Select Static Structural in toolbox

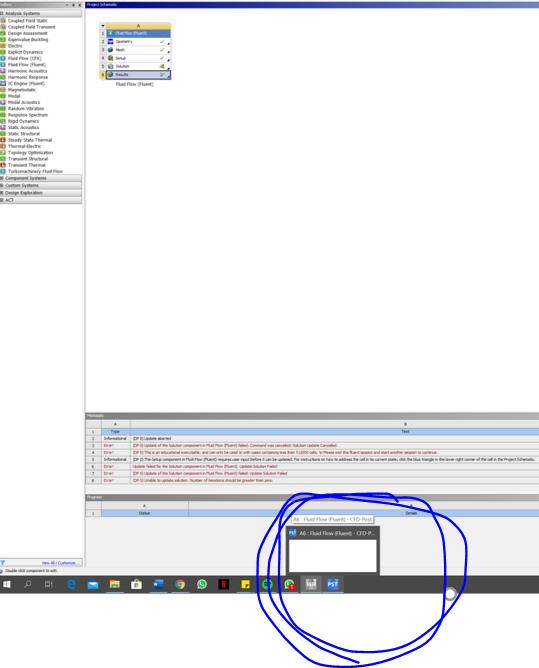click(24, 134)
